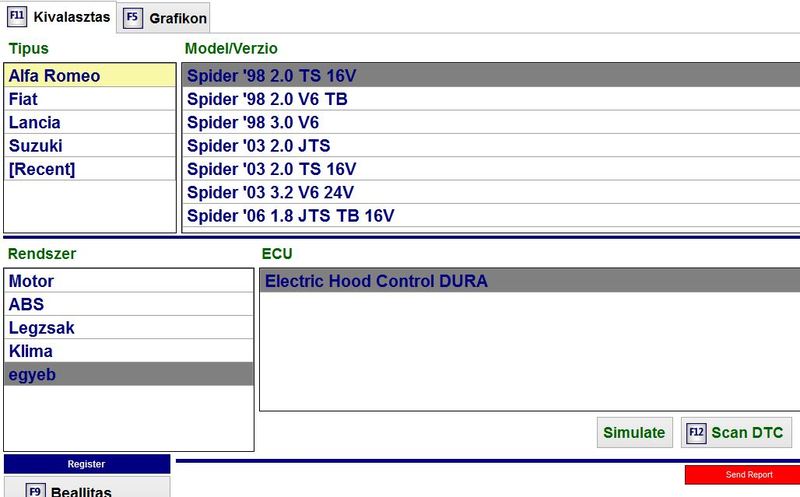Click the F9 icon beside Beallitas
Viewport: 800px width, 497px height.
tap(35, 491)
